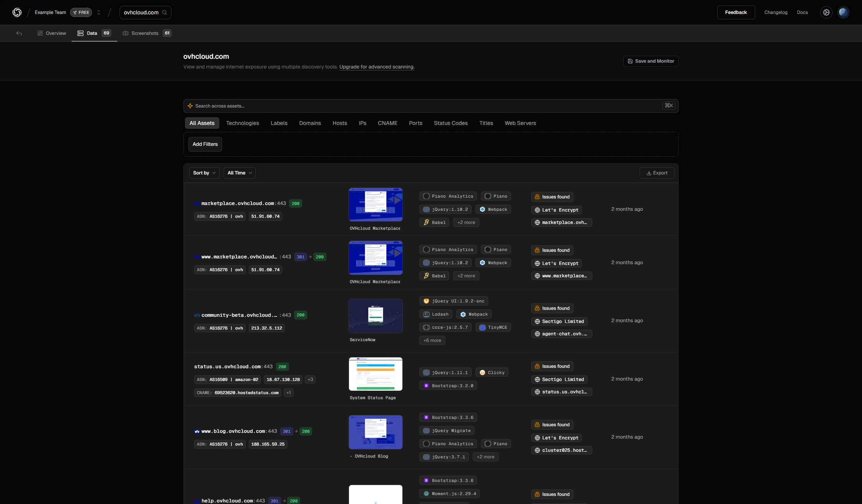Expand +1 additional CNAME for status.us.ovhcloud.com
The width and height of the screenshot is (862, 504).
pyautogui.click(x=289, y=393)
